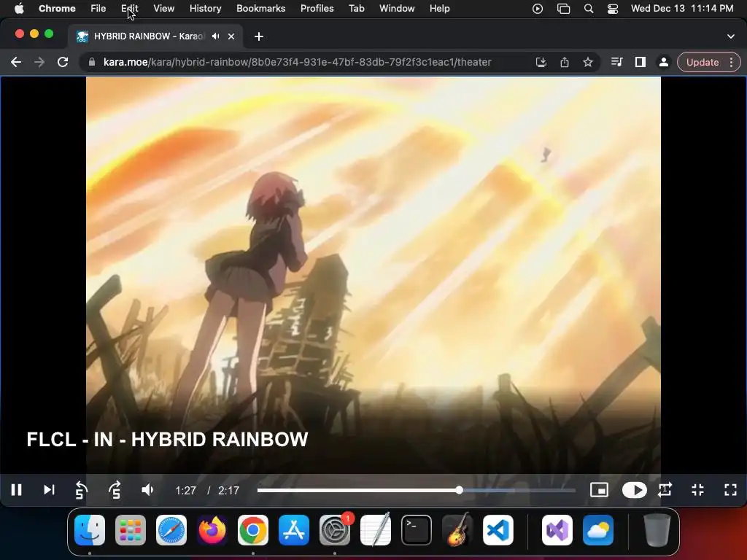The width and height of the screenshot is (747, 560).
Task: Open the Window menu
Action: tap(397, 8)
